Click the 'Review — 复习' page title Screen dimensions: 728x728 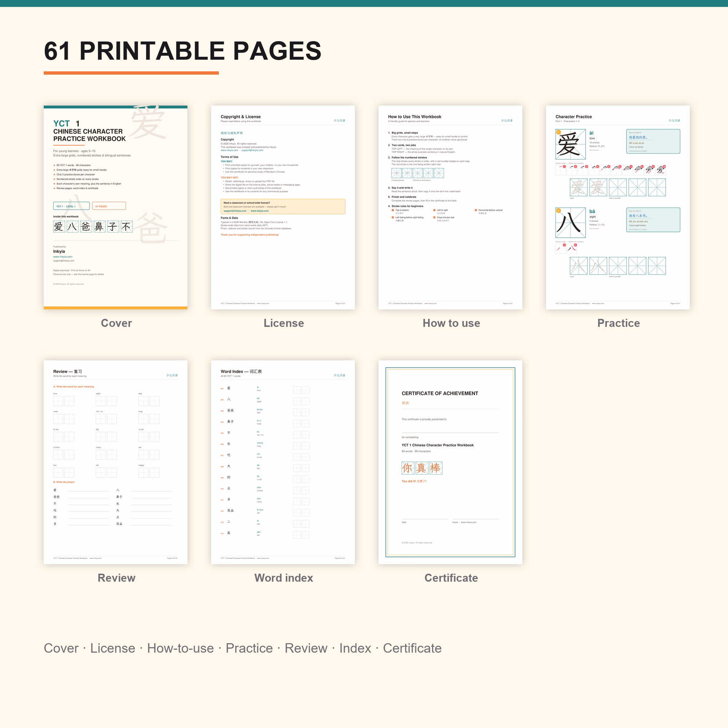pos(67,372)
